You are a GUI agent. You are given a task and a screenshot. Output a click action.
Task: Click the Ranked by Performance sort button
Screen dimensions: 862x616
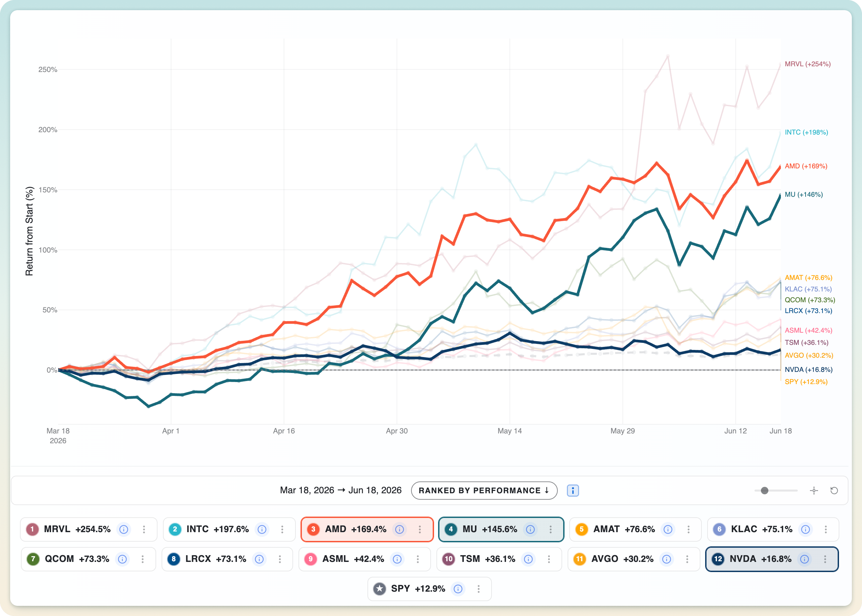[484, 491]
